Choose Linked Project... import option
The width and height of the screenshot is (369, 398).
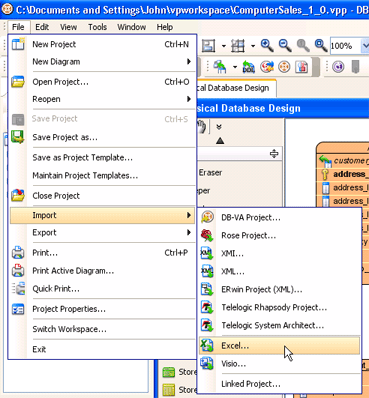pyautogui.click(x=279, y=384)
